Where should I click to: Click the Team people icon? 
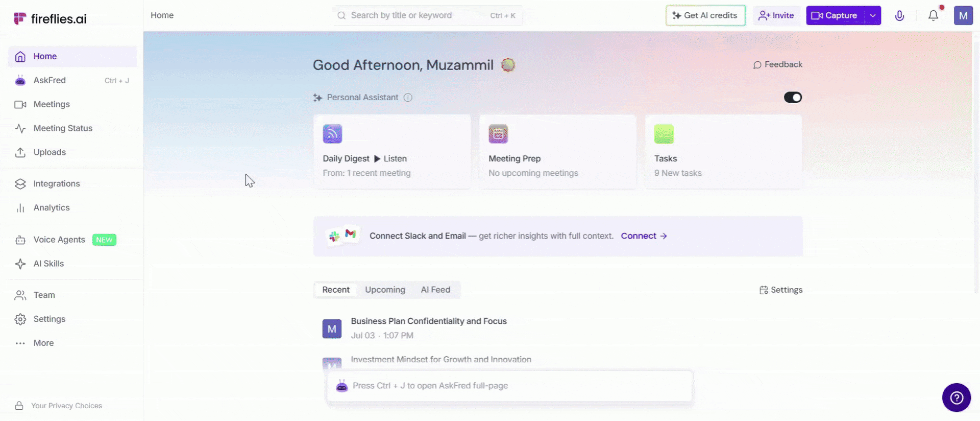click(x=20, y=295)
